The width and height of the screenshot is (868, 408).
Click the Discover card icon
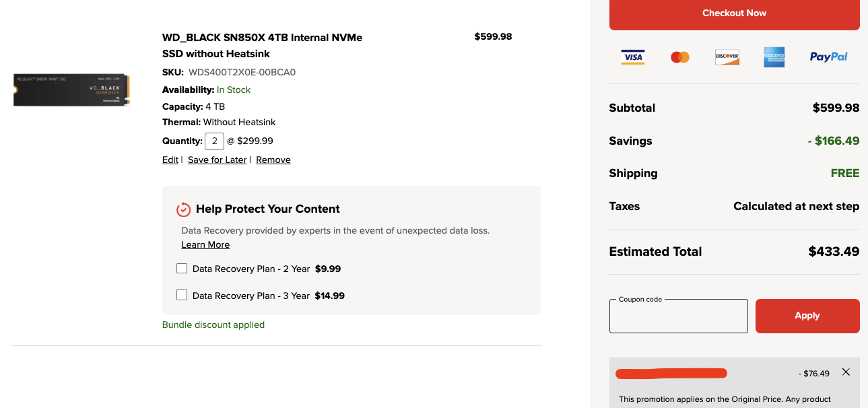(x=727, y=57)
